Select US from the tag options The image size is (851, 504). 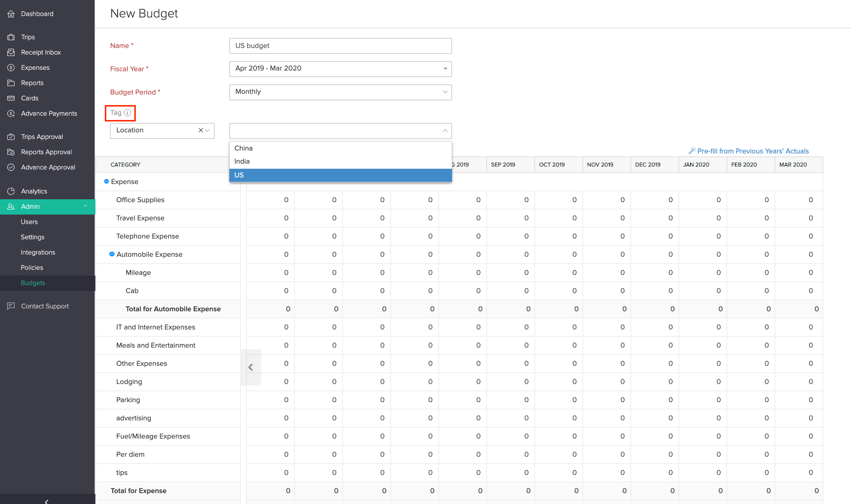[x=340, y=175]
